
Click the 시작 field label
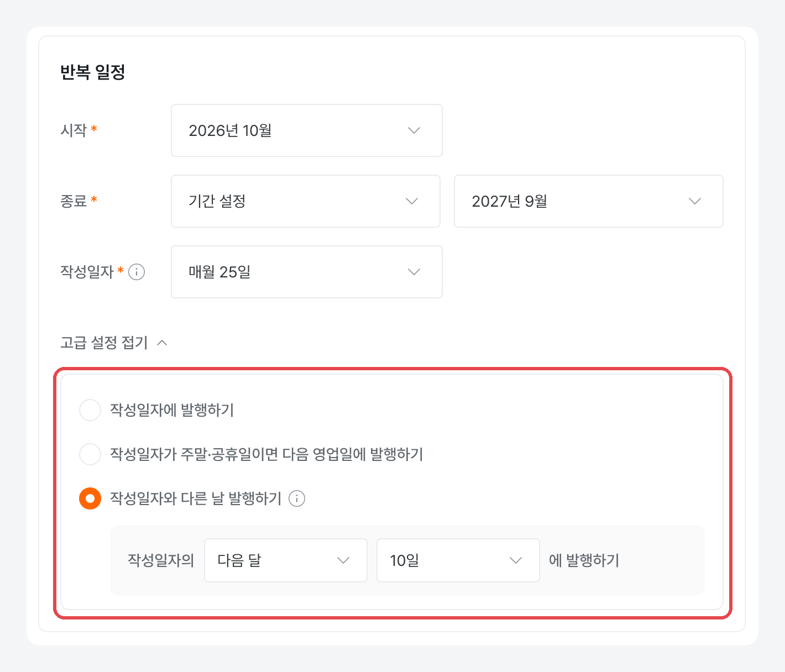pyautogui.click(x=74, y=130)
